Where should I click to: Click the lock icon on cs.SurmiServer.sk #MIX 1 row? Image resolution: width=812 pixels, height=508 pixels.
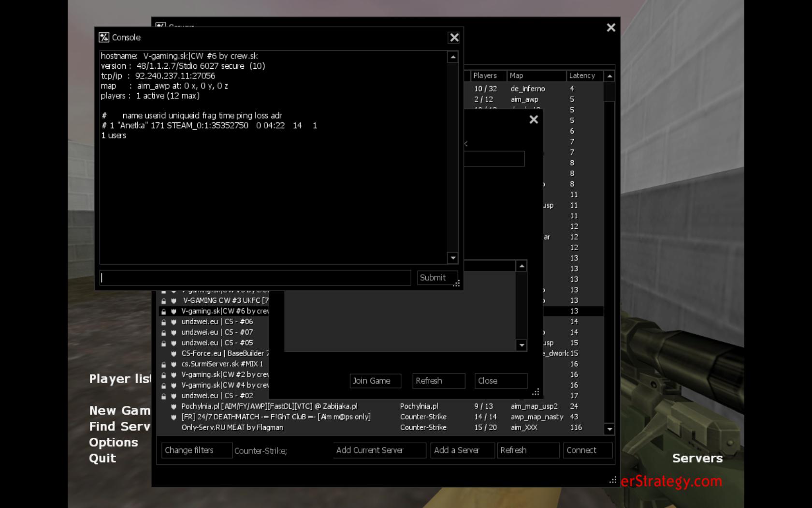click(164, 364)
